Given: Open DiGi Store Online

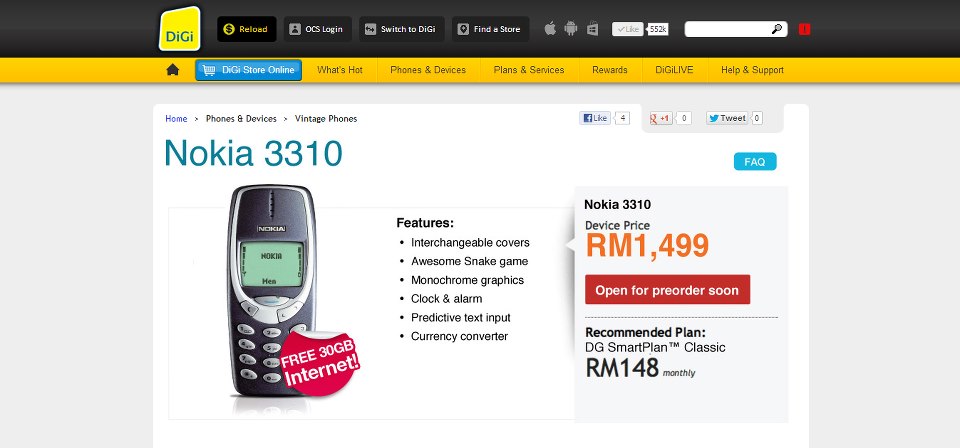Looking at the screenshot, I should point(249,70).
